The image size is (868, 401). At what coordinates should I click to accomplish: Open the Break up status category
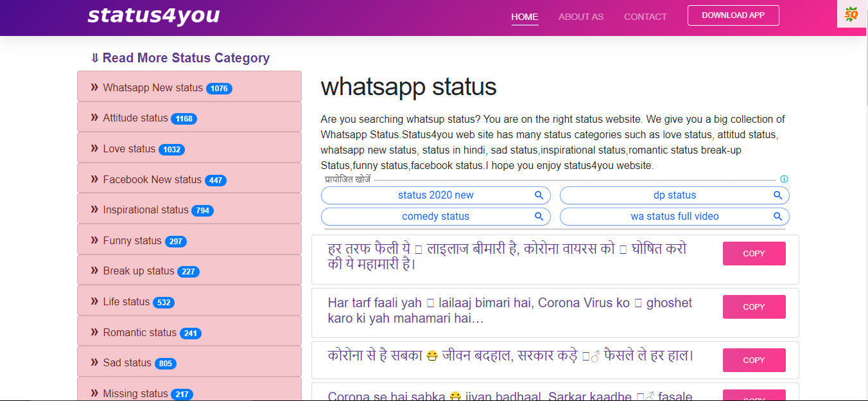(x=189, y=270)
